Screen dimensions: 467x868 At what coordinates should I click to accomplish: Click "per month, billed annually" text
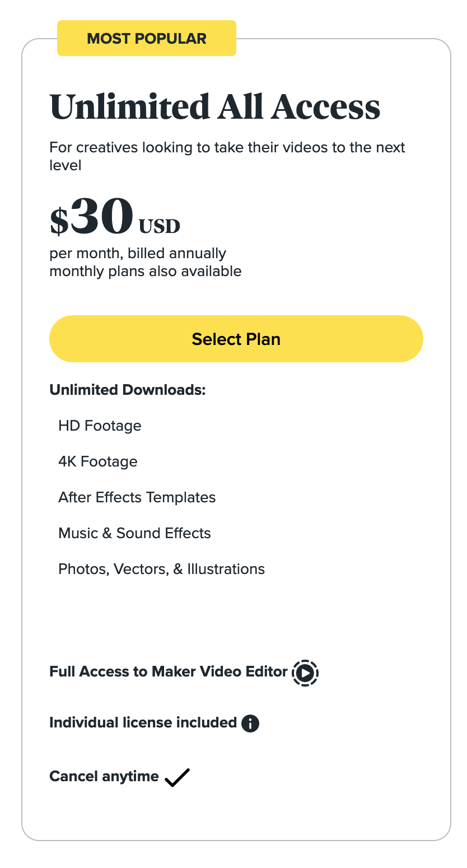pyautogui.click(x=138, y=254)
